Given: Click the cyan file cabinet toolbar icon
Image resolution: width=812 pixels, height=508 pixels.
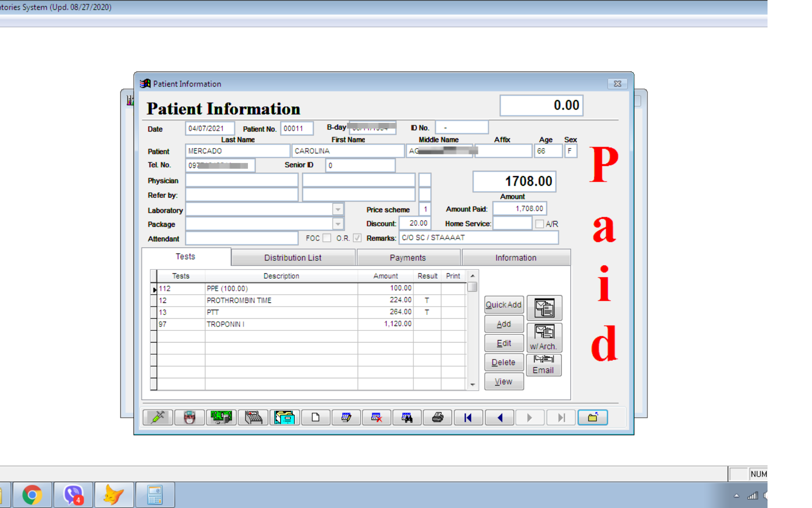Looking at the screenshot, I should [x=285, y=418].
